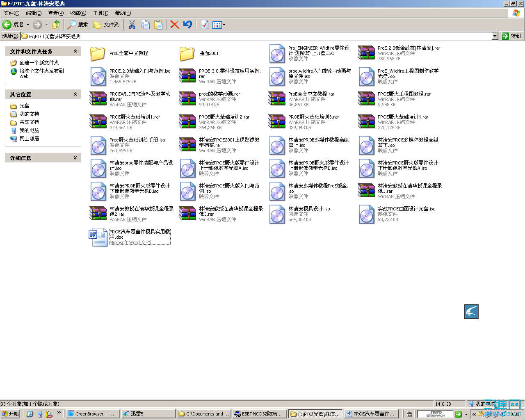The height and width of the screenshot is (420, 525).
Task: Open Network Neighborhood (网上邻居) link
Action: (x=29, y=139)
